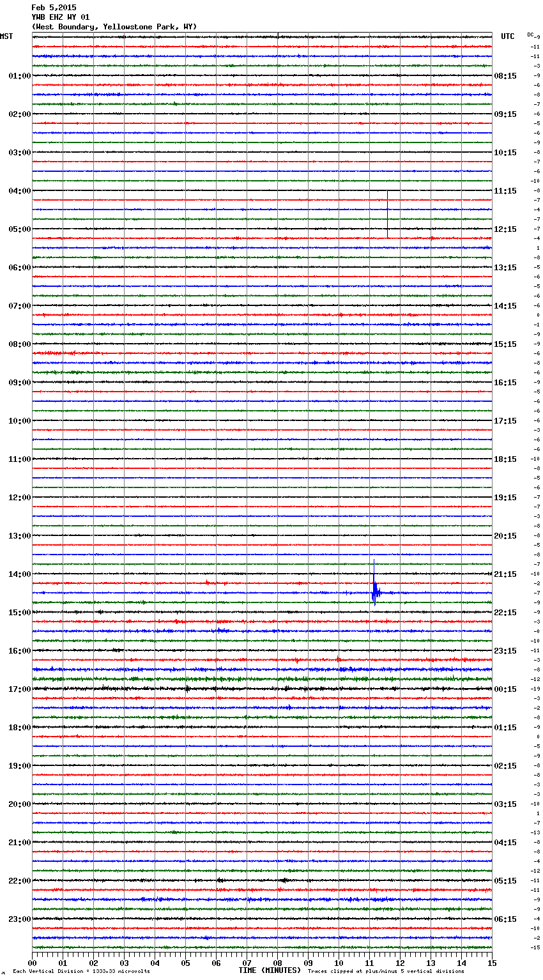Click the '12:15' UTC time label

coord(505,229)
